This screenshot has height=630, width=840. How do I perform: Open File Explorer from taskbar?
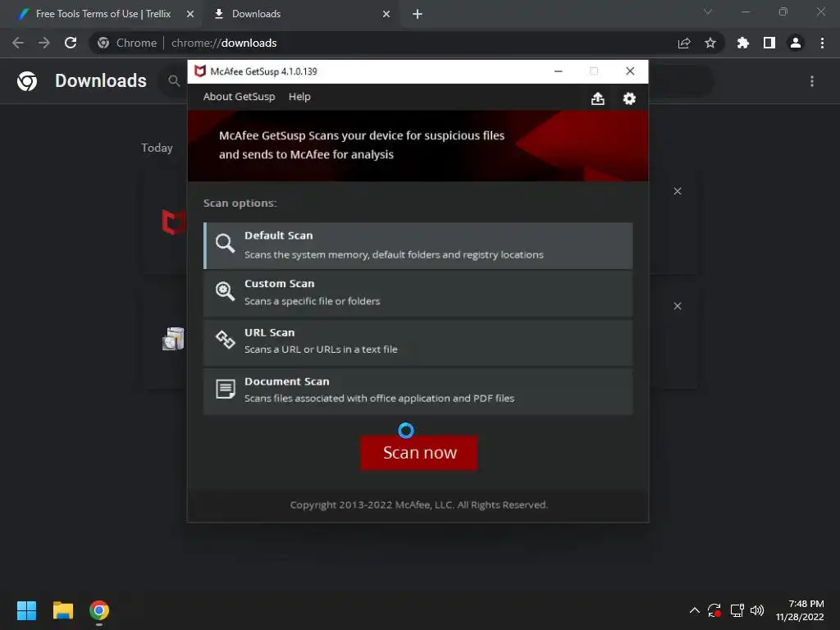pyautogui.click(x=62, y=610)
